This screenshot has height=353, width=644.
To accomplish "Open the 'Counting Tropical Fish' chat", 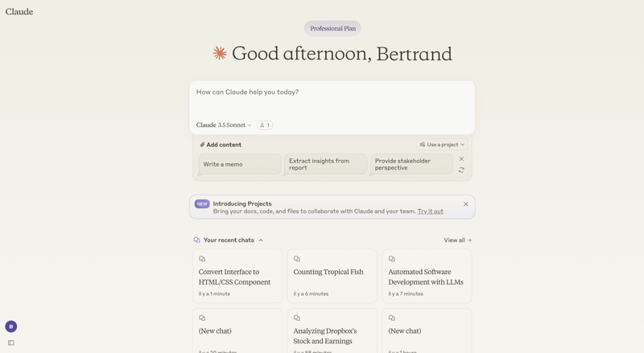I will 332,276.
